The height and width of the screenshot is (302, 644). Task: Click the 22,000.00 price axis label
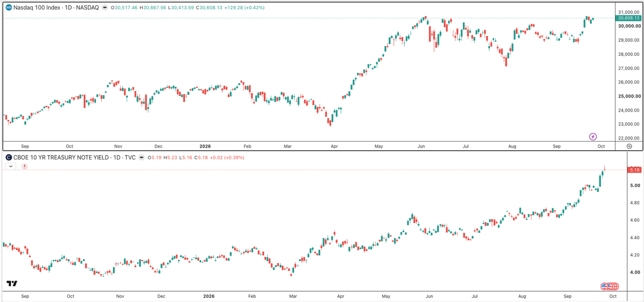(x=629, y=138)
